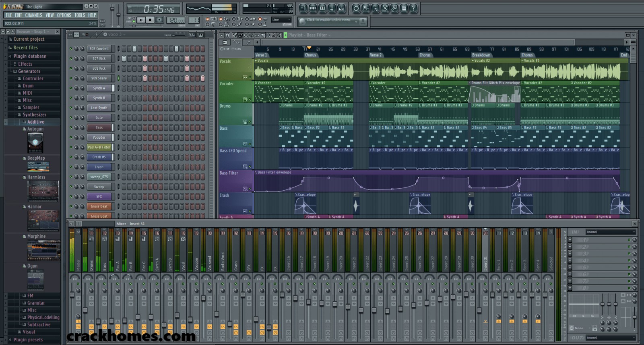The width and height of the screenshot is (644, 345).
Task: Open the mixer from the toolbar
Action: tap(342, 8)
